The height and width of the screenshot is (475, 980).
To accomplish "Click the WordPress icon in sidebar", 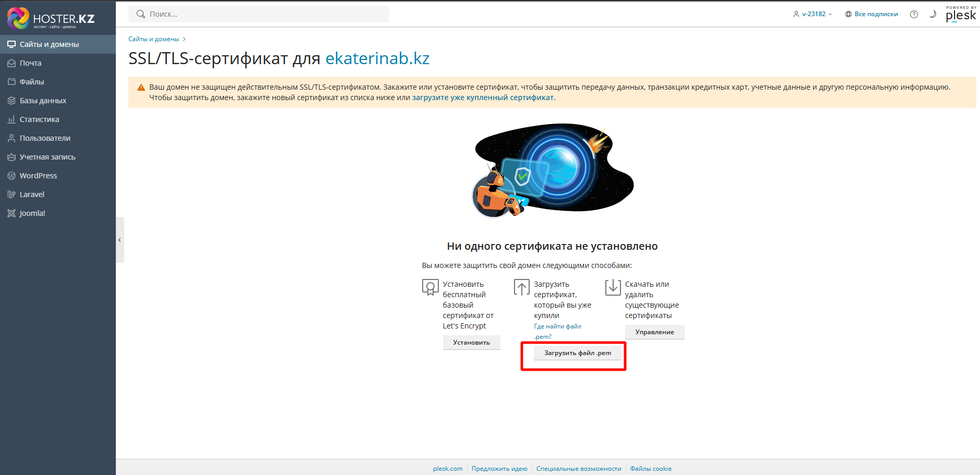I will point(11,176).
